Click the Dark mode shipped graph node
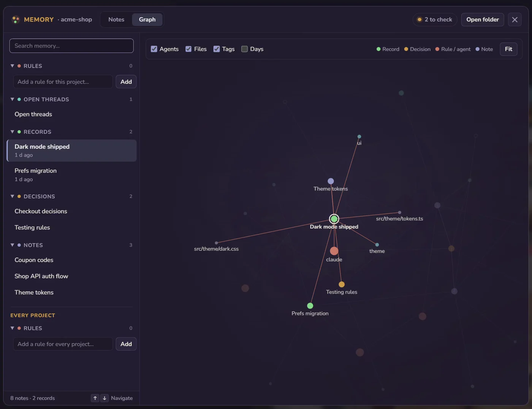This screenshot has height=409, width=532. pos(334,219)
